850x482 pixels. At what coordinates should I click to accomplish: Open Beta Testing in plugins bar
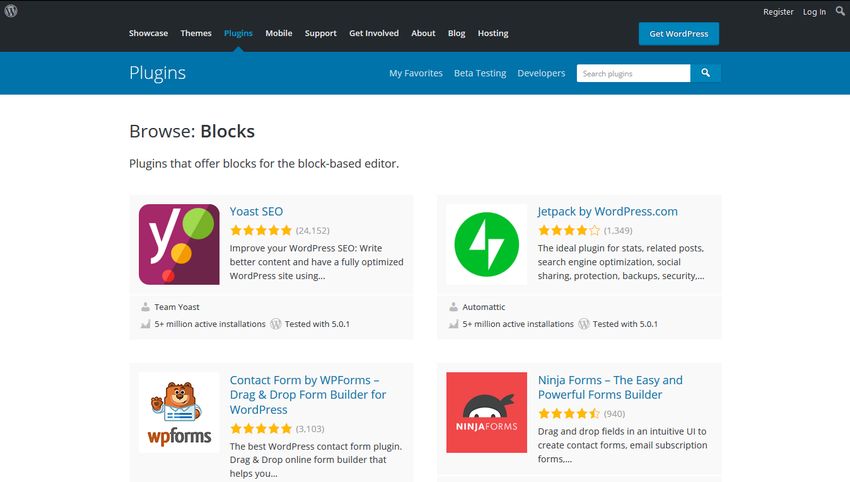click(x=480, y=73)
